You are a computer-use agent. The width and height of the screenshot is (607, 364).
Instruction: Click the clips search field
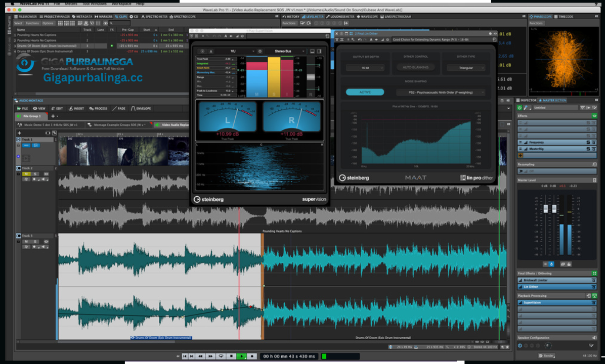(x=120, y=23)
